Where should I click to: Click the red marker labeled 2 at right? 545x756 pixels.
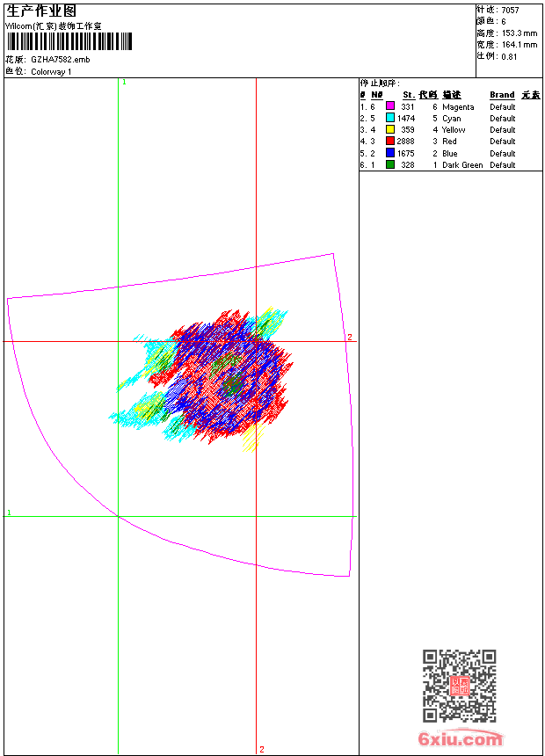pyautogui.click(x=349, y=338)
